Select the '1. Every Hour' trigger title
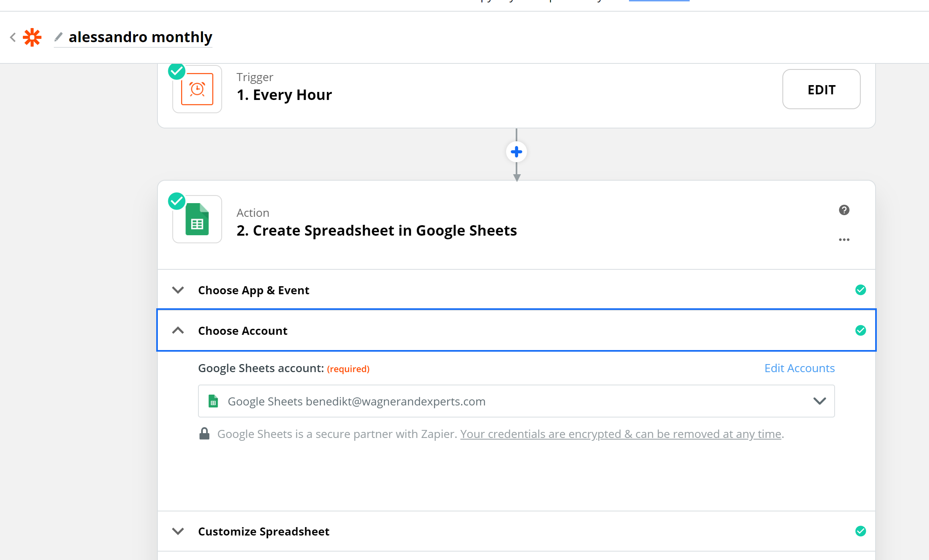This screenshot has height=560, width=929. pyautogui.click(x=284, y=95)
